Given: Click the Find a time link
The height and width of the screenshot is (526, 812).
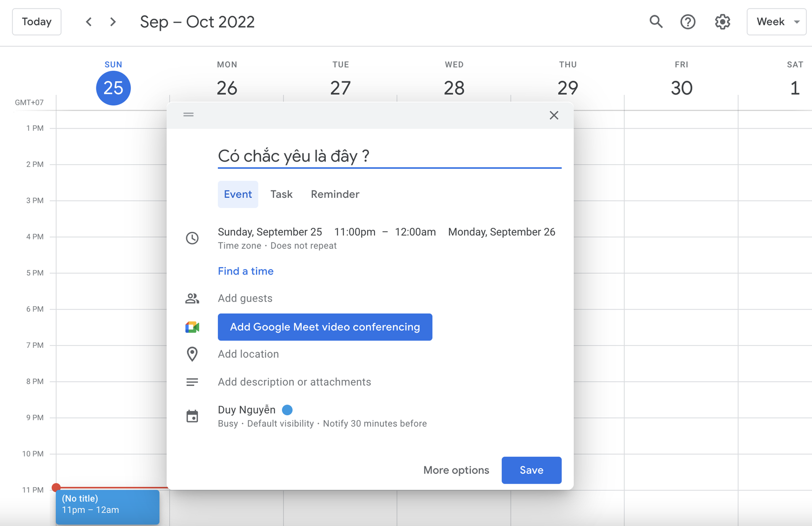Looking at the screenshot, I should coord(246,271).
